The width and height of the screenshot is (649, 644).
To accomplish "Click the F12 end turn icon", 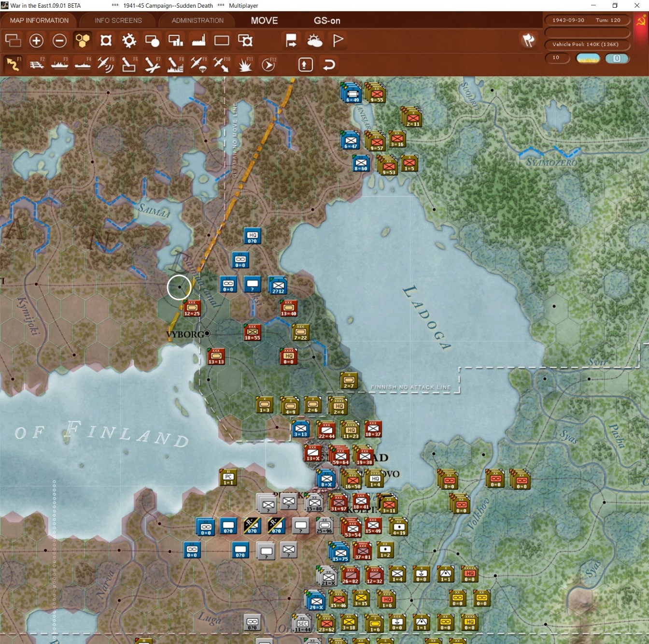I will 268,64.
